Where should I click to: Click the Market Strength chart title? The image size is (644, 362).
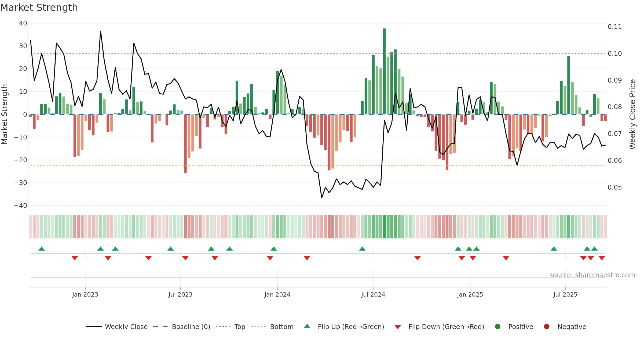(39, 8)
